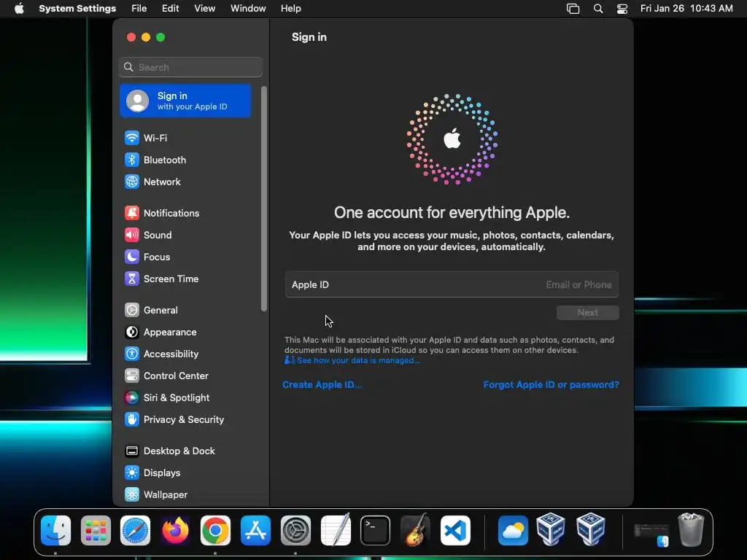The height and width of the screenshot is (560, 747).
Task: Open the View menu
Action: point(205,9)
